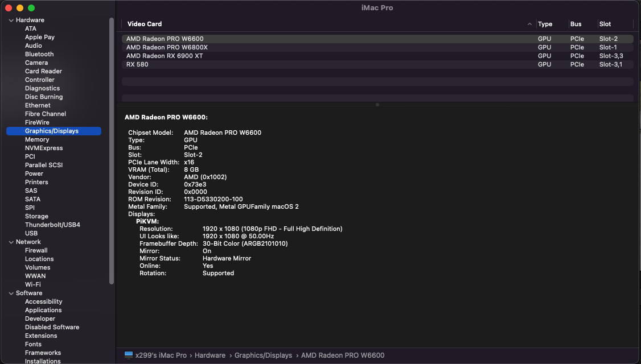
Task: Select Fibre Channel in sidebar
Action: [46, 114]
